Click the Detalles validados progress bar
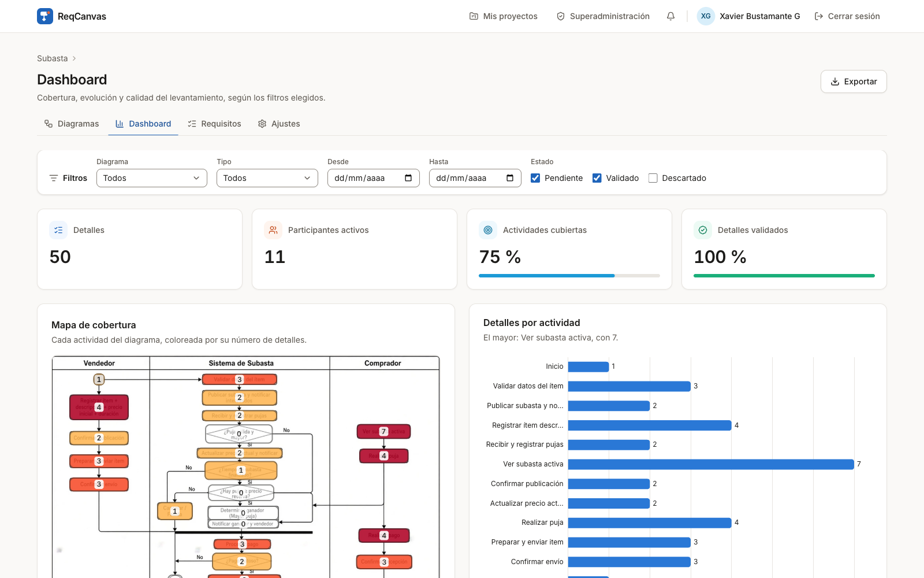Screen dimensions: 924x578 point(784,276)
